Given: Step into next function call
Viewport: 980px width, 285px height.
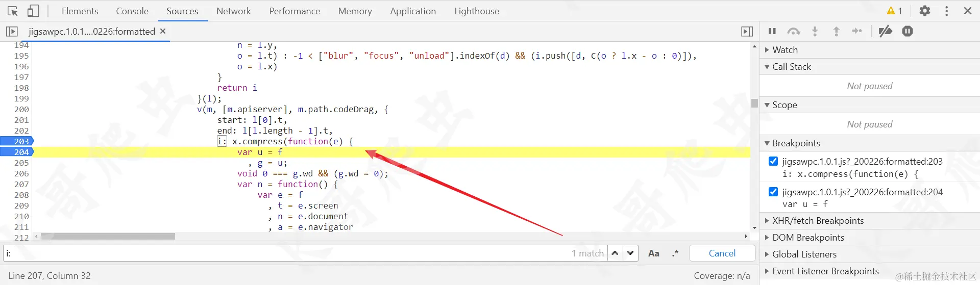Looking at the screenshot, I should point(815,31).
